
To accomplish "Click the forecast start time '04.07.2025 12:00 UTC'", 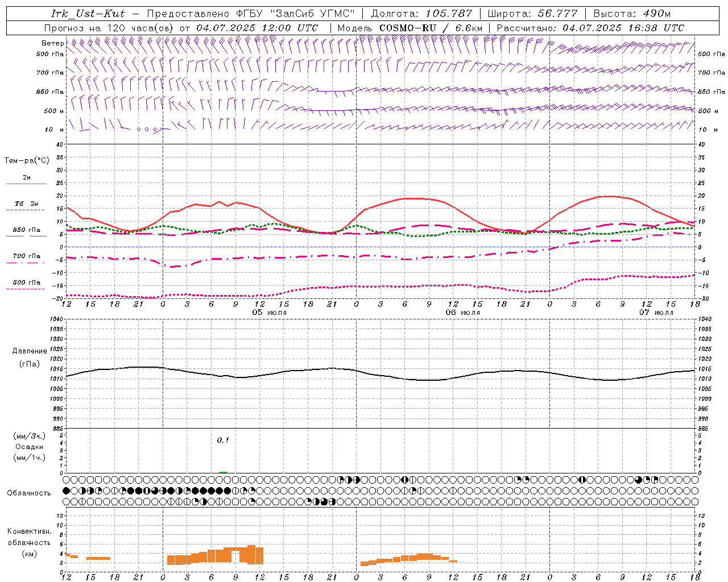I will [x=257, y=28].
